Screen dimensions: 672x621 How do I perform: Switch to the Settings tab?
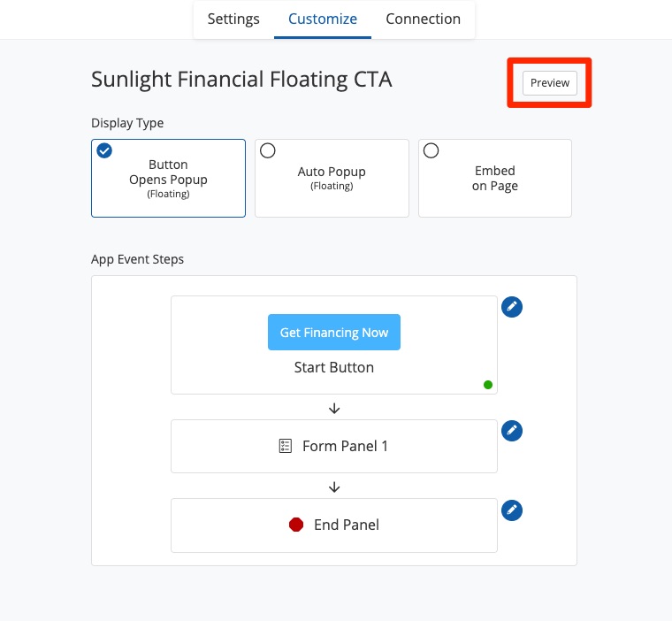pyautogui.click(x=233, y=19)
